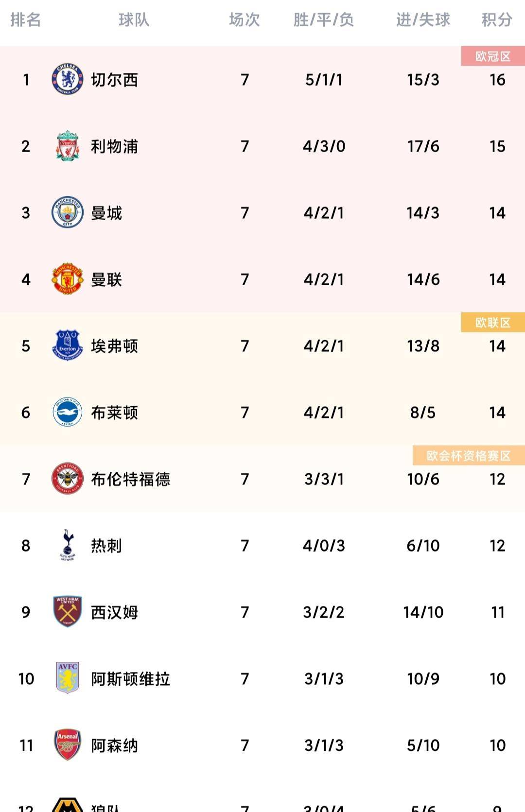Open team name 布伦特福德
Image resolution: width=525 pixels, height=812 pixels.
(x=130, y=479)
